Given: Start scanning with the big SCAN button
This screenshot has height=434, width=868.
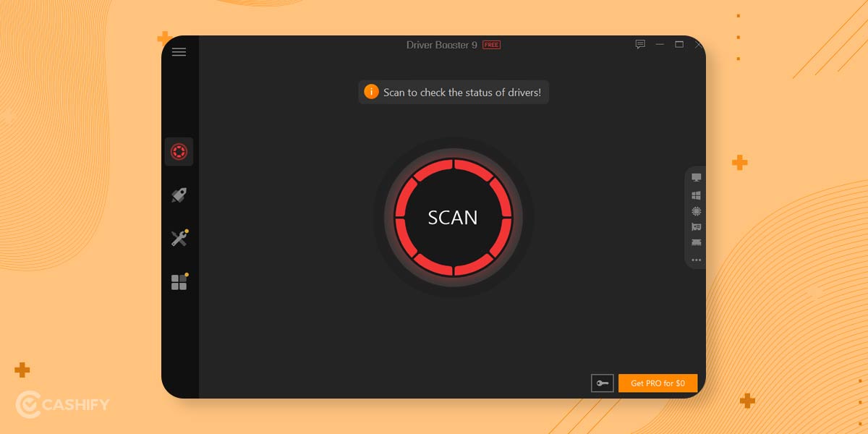Looking at the screenshot, I should click(454, 217).
